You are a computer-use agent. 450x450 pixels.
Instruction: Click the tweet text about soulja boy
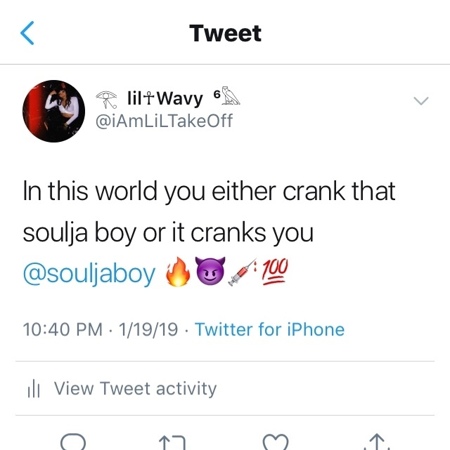pyautogui.click(x=209, y=212)
